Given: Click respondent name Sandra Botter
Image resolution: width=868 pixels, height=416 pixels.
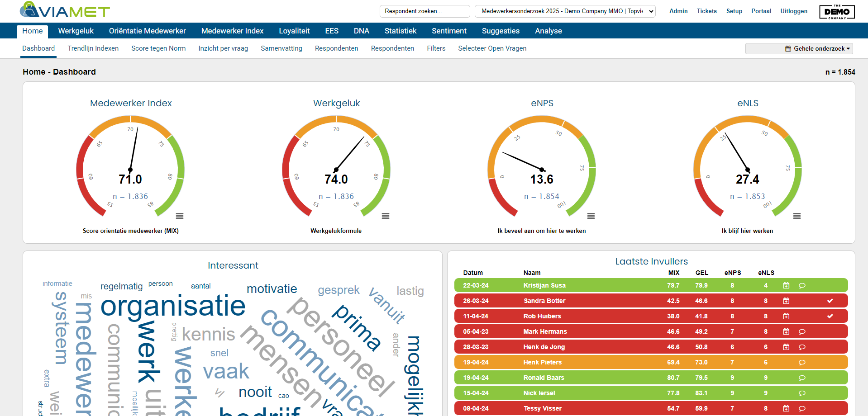Looking at the screenshot, I should point(544,301).
